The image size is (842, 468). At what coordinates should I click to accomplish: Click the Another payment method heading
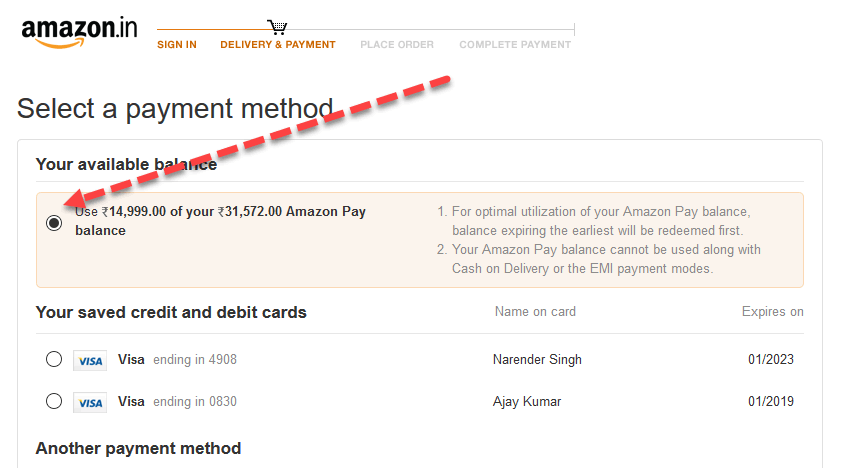click(138, 448)
